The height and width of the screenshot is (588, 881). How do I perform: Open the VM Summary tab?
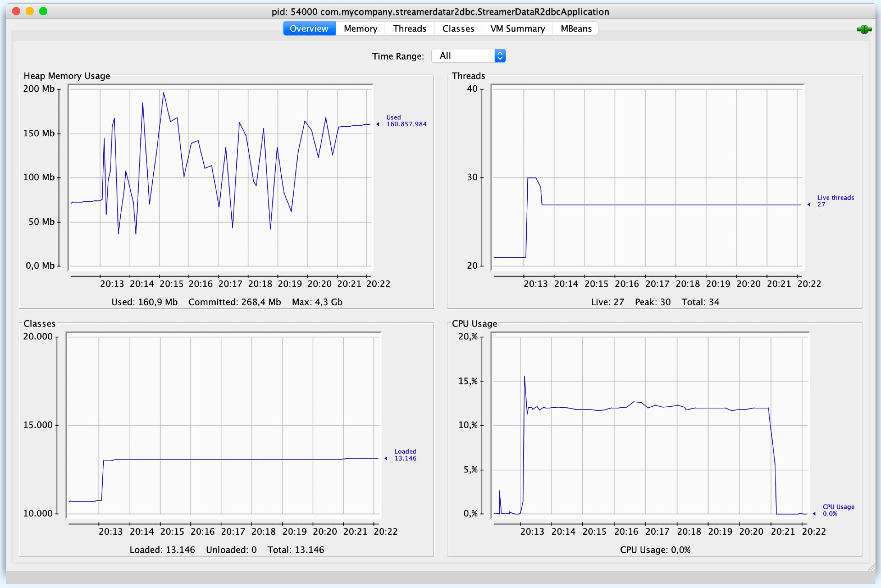coord(517,29)
